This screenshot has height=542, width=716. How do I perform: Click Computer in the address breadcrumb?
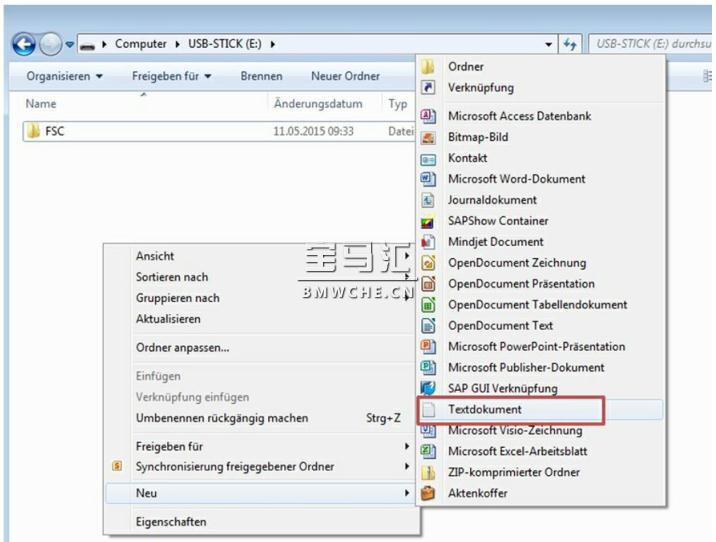pos(141,44)
